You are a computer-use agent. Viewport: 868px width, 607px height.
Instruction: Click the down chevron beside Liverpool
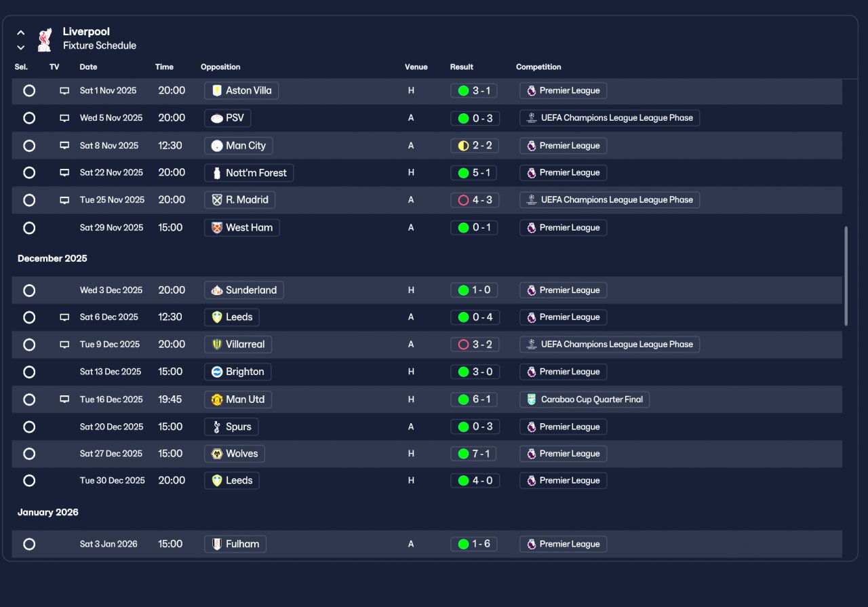click(21, 47)
